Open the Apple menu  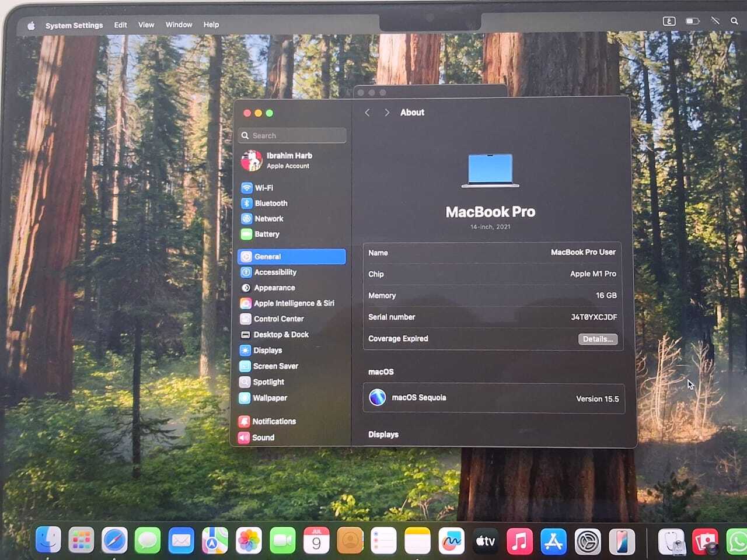click(31, 25)
